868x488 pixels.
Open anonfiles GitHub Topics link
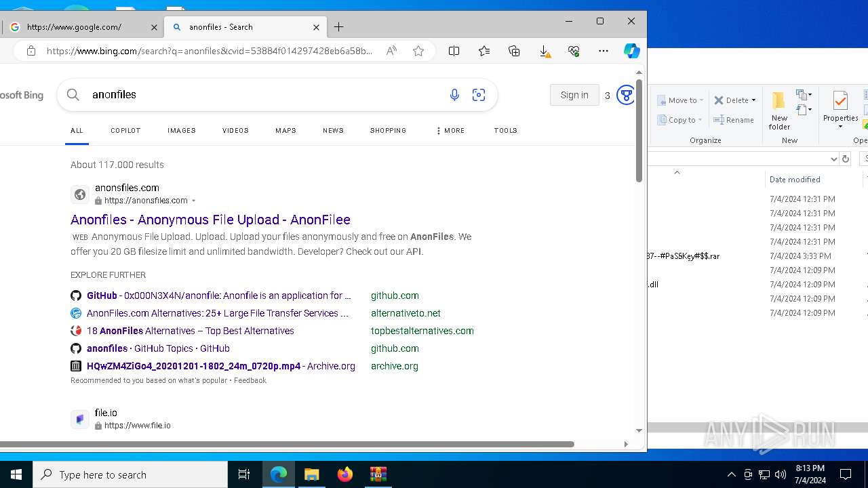[x=158, y=348]
